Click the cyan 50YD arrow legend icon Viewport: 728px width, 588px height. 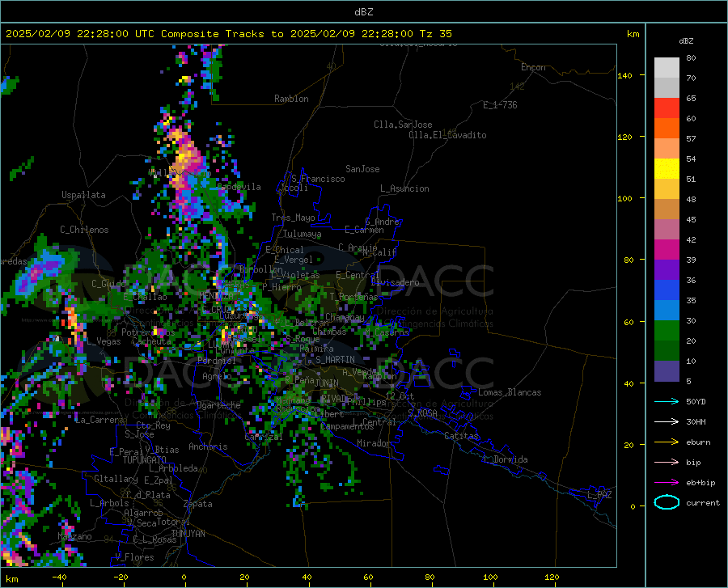click(667, 401)
